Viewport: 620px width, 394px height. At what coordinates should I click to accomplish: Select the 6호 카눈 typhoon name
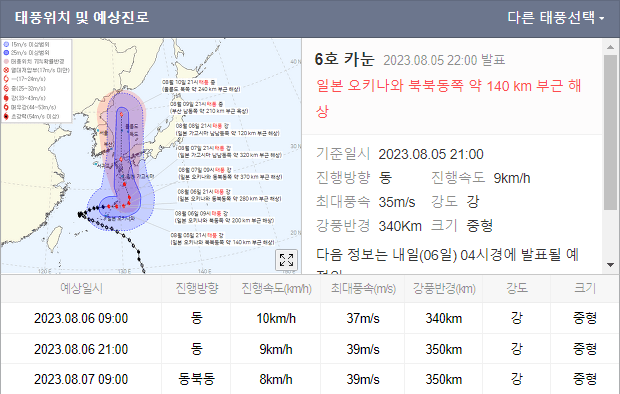tap(344, 59)
